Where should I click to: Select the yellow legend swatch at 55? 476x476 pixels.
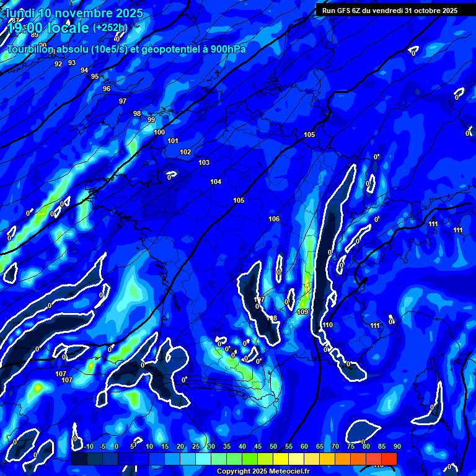click(281, 459)
